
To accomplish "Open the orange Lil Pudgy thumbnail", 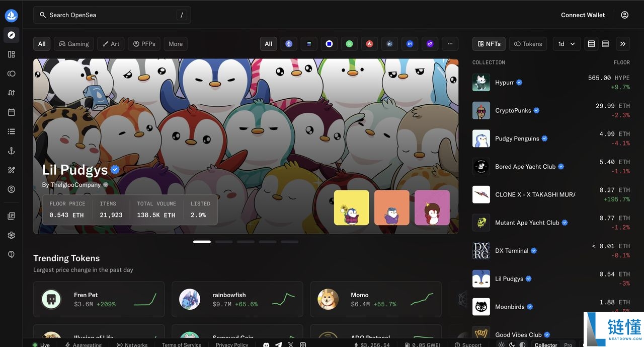I will coord(392,207).
